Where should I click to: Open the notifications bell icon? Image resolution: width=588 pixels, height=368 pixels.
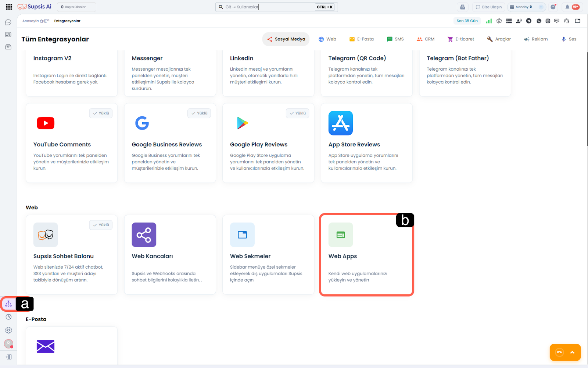567,7
